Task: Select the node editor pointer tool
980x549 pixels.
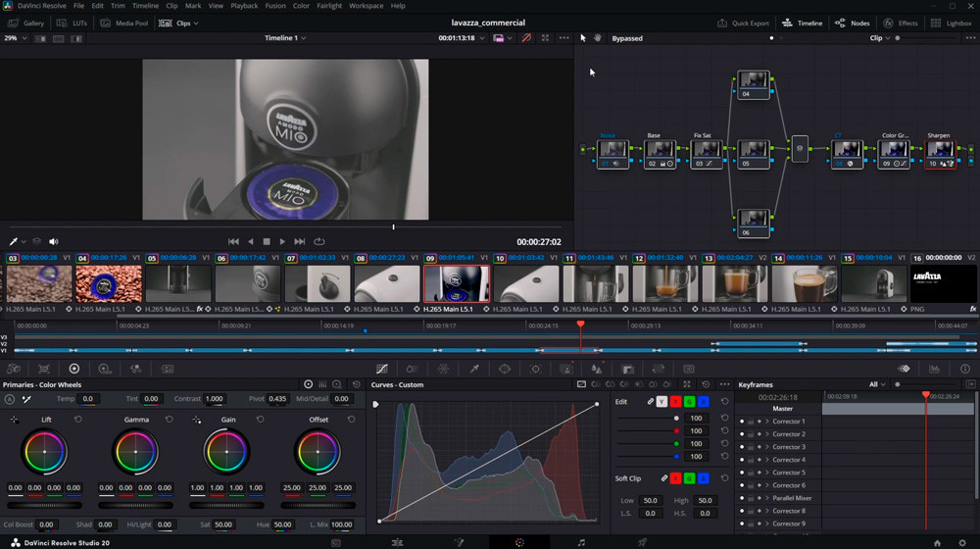Action: coord(583,38)
